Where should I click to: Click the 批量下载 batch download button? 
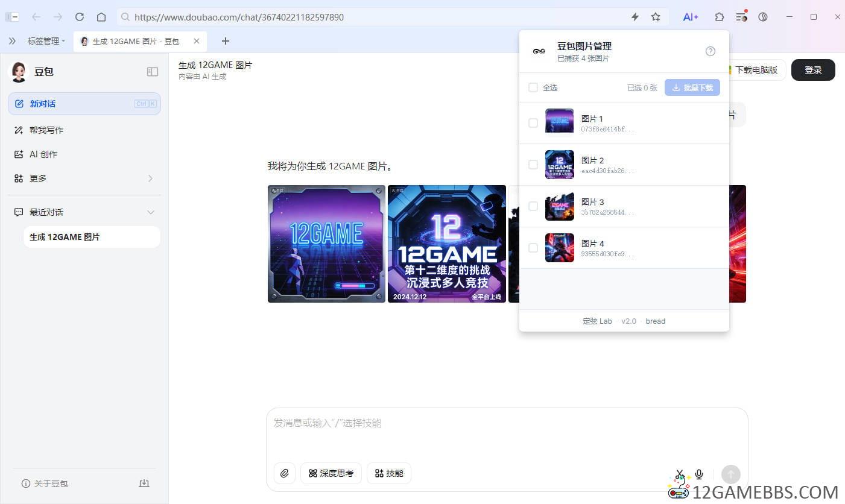pos(692,87)
